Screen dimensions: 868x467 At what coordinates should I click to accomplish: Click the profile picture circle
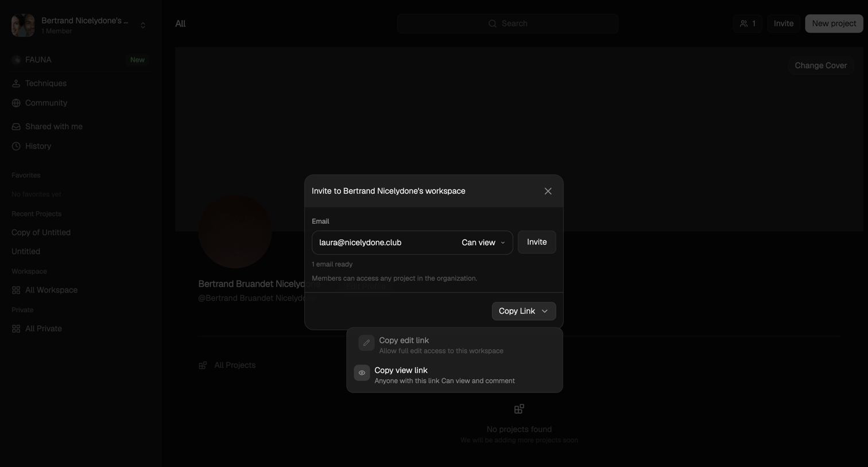coord(235,232)
